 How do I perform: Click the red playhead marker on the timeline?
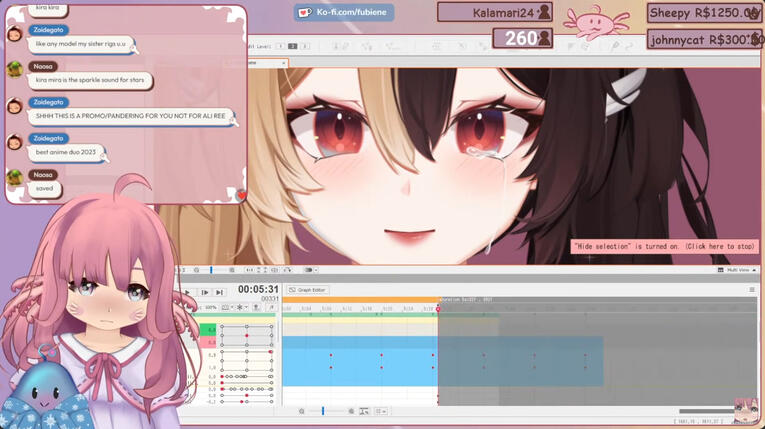(x=438, y=308)
